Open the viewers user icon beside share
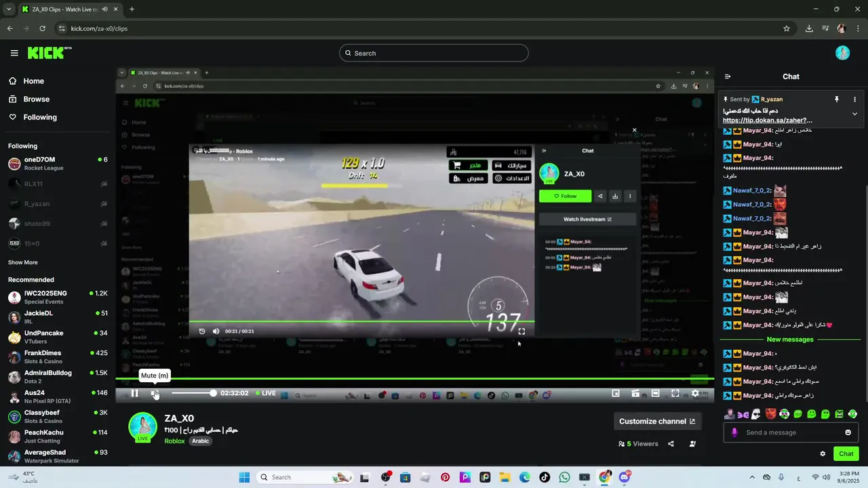868x488 pixels. pos(692,444)
